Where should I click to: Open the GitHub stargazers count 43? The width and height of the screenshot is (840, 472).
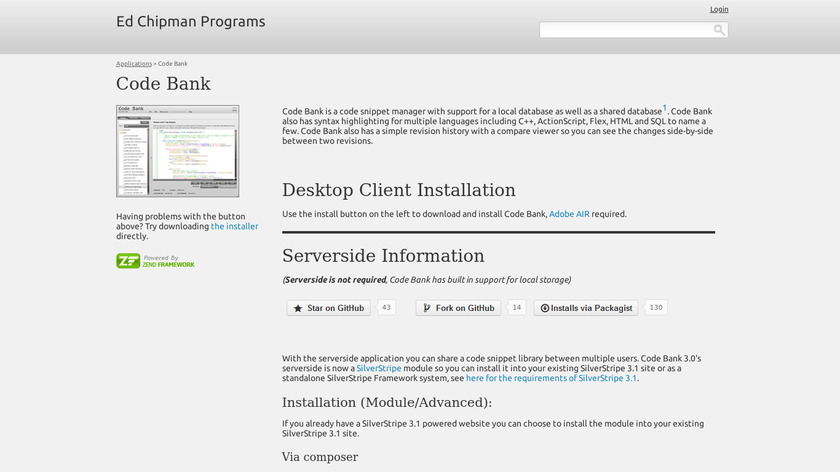pos(386,308)
